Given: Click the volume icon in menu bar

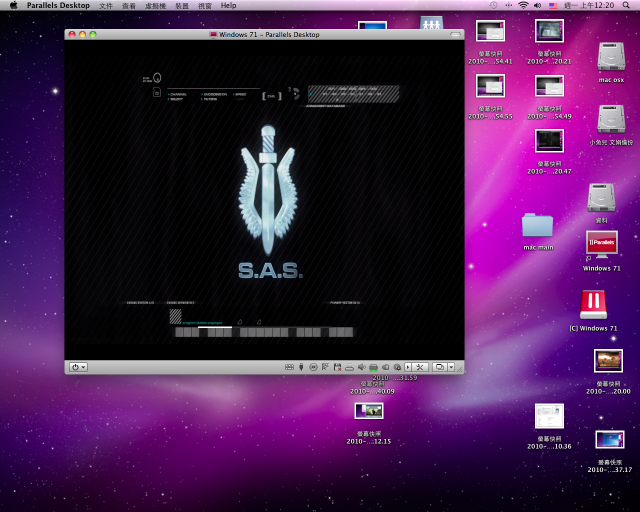Looking at the screenshot, I should click(x=538, y=5).
